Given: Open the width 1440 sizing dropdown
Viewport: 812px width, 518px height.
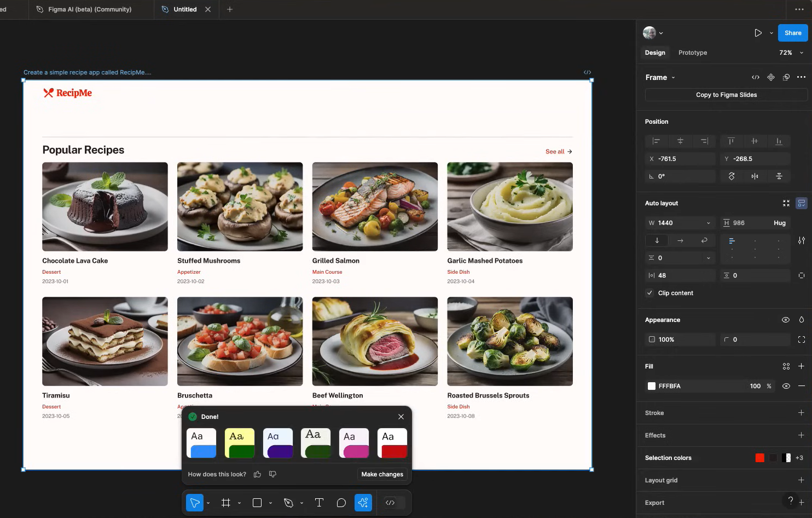Looking at the screenshot, I should (x=708, y=223).
